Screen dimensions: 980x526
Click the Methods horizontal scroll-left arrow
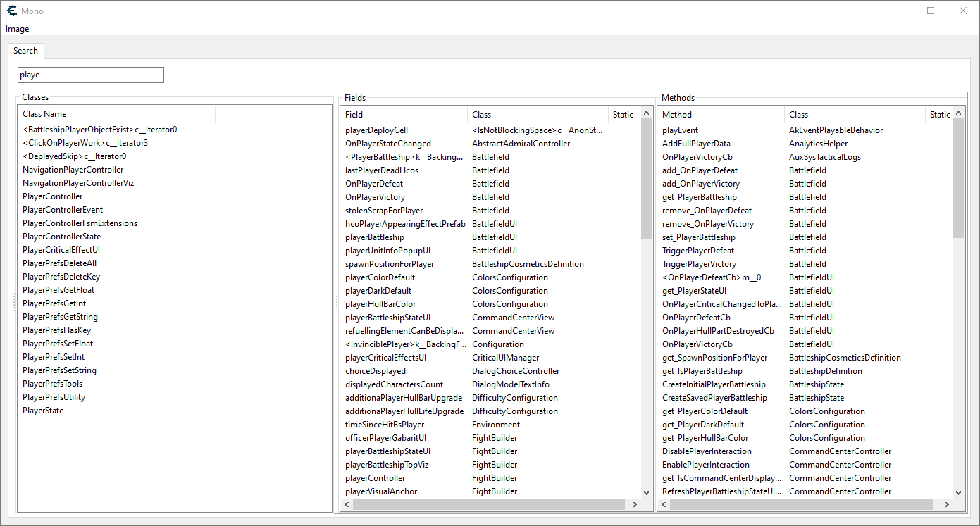(x=664, y=505)
